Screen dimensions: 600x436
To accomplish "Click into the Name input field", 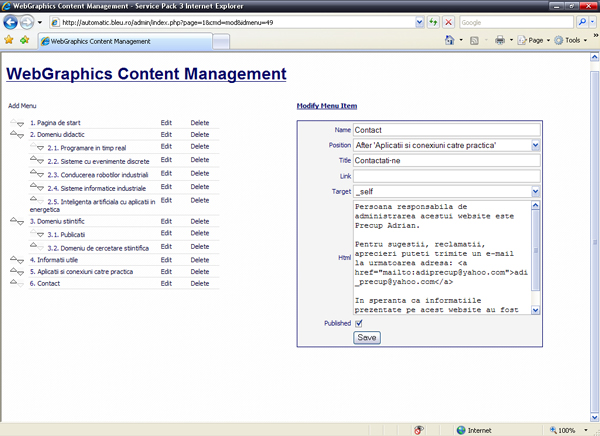I will pyautogui.click(x=446, y=129).
